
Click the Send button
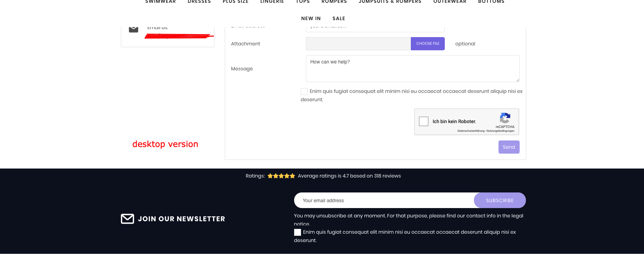tap(509, 147)
